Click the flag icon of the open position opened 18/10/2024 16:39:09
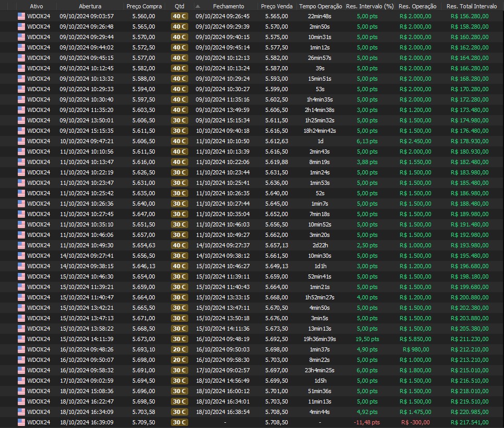The height and width of the screenshot is (428, 504). coord(21,422)
